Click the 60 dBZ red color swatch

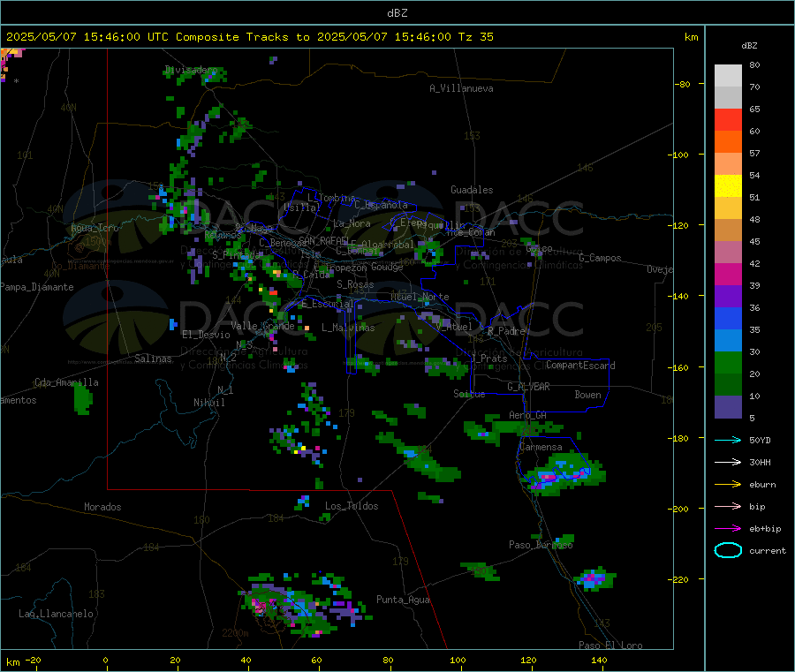pos(728,119)
